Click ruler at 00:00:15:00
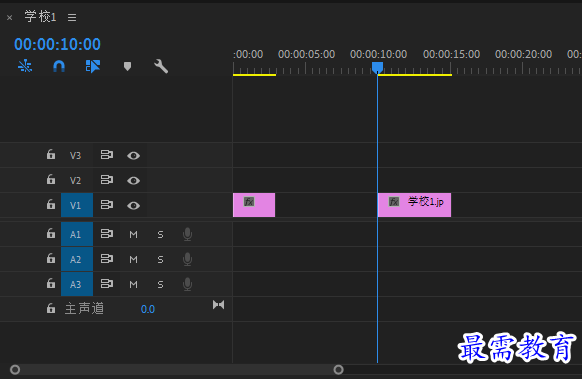The image size is (582, 379). (451, 54)
